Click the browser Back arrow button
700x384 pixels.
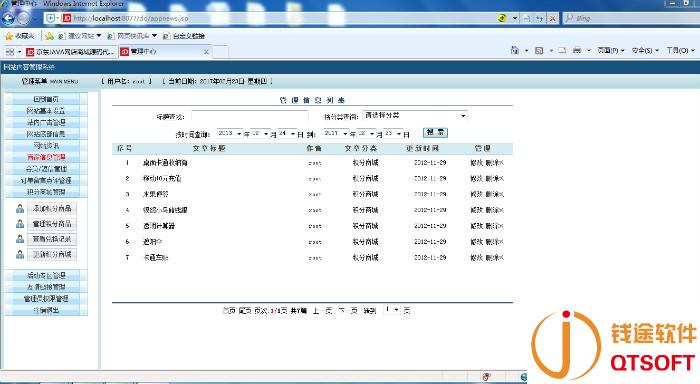click(8, 18)
